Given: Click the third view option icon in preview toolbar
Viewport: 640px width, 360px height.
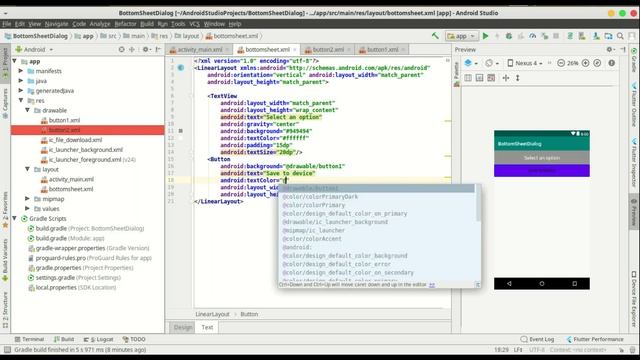Looking at the screenshot, I should coord(491,78).
